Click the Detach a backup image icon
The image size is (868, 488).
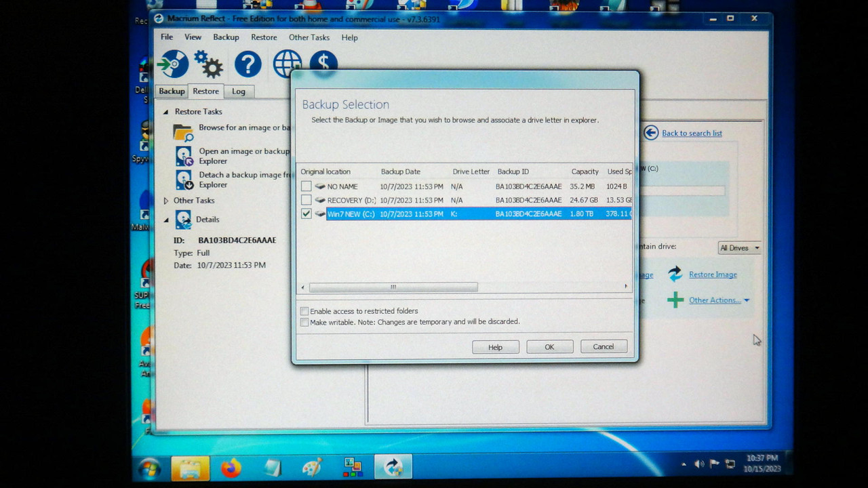point(184,180)
